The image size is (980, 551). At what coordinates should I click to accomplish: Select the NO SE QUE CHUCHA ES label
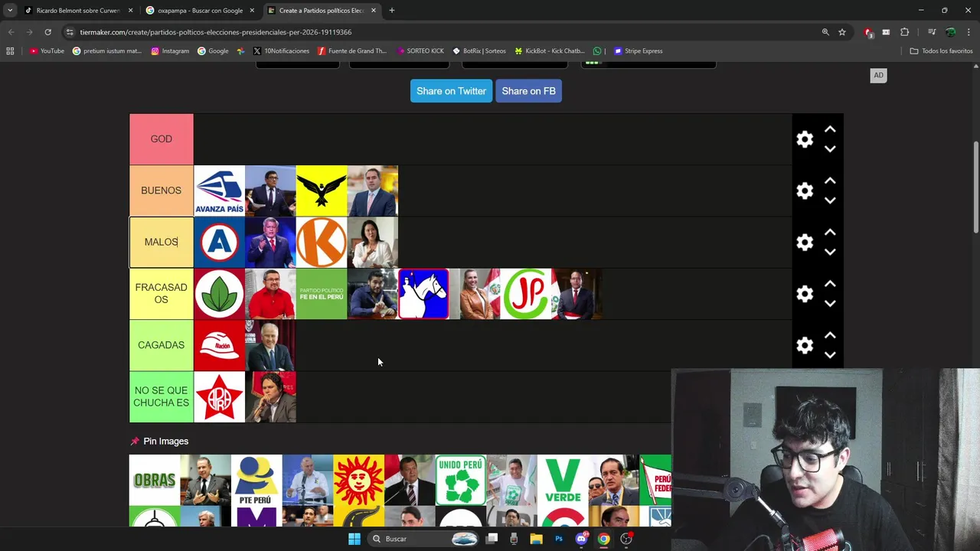click(x=162, y=396)
